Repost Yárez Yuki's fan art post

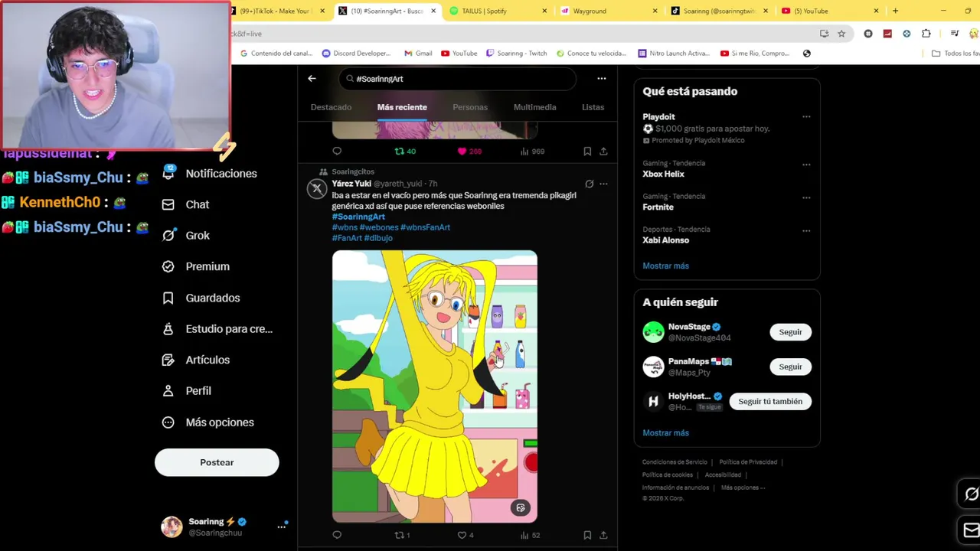pyautogui.click(x=402, y=535)
